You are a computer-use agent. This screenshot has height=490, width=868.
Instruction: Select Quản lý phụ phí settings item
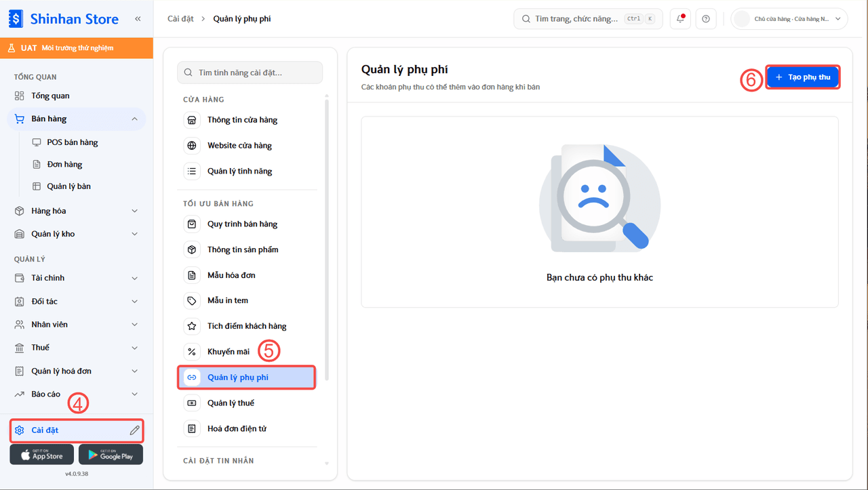(247, 377)
